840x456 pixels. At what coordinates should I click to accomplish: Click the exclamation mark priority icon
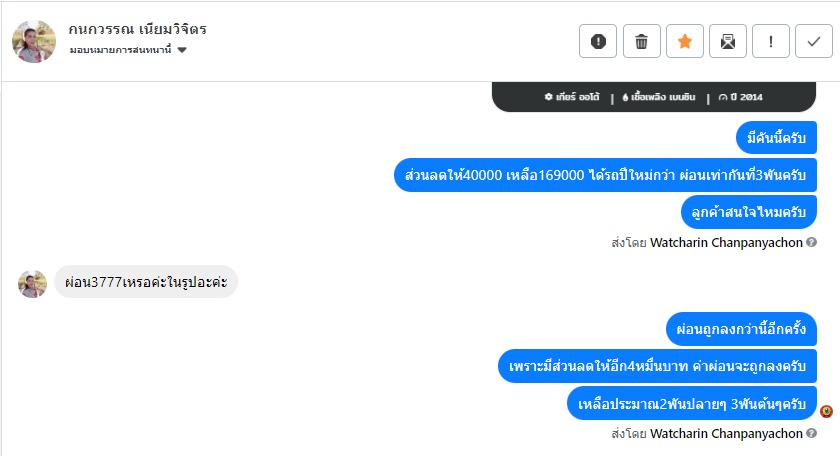point(771,41)
